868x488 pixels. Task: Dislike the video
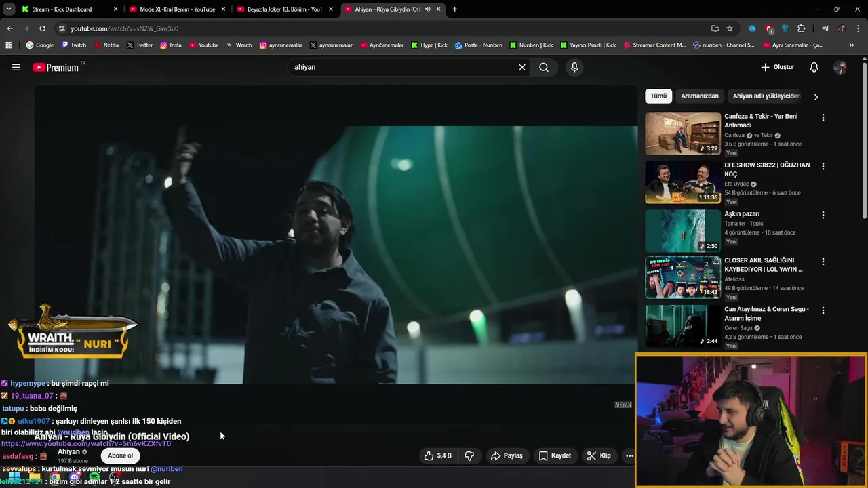469,455
